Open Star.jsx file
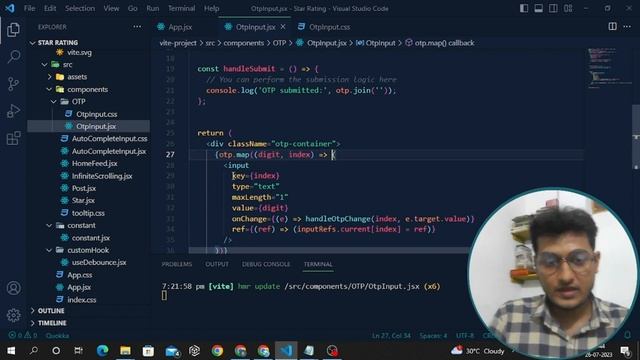Screen dimensions: 640x360 pos(83,200)
